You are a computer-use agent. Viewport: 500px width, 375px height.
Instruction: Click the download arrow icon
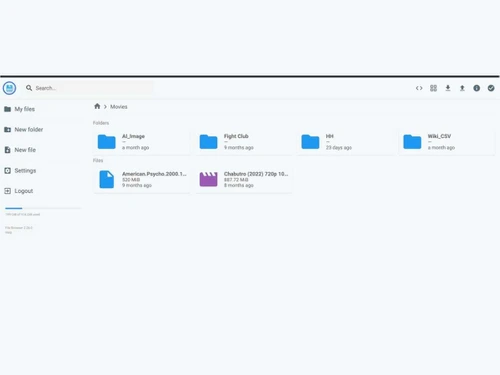point(448,88)
